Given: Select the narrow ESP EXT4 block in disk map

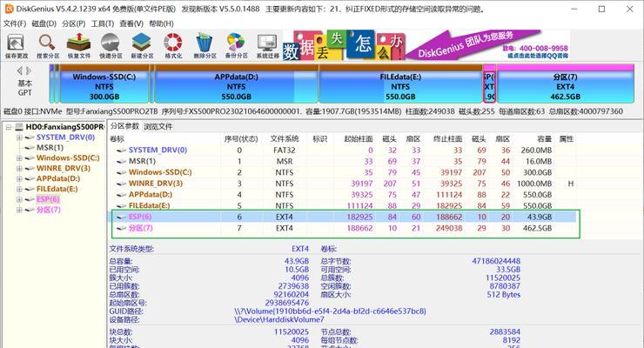Looking at the screenshot, I should [x=489, y=84].
